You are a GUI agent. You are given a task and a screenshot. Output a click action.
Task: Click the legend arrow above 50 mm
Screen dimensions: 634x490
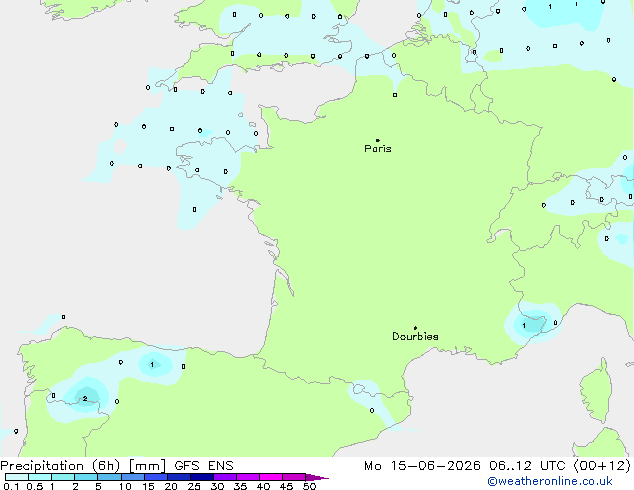(x=317, y=477)
